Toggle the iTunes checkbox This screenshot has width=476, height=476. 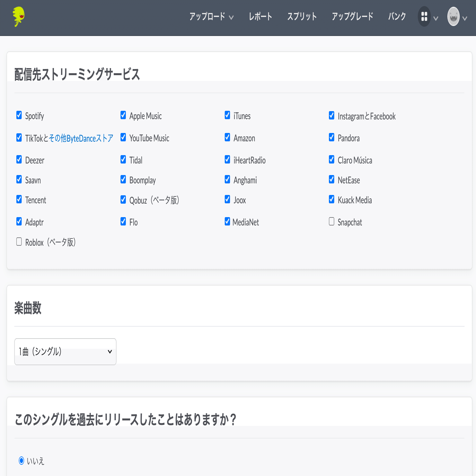tap(227, 115)
